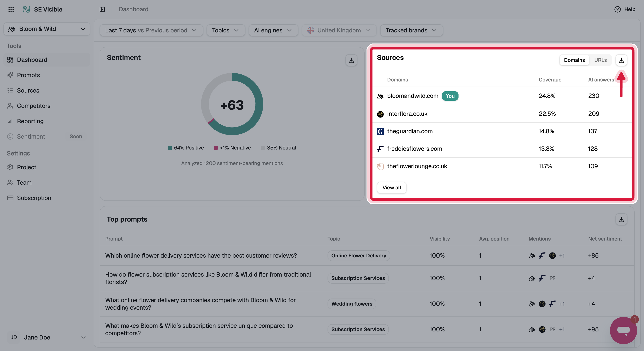Click the 64% Positive legend swatch
The height and width of the screenshot is (351, 644).
[170, 148]
